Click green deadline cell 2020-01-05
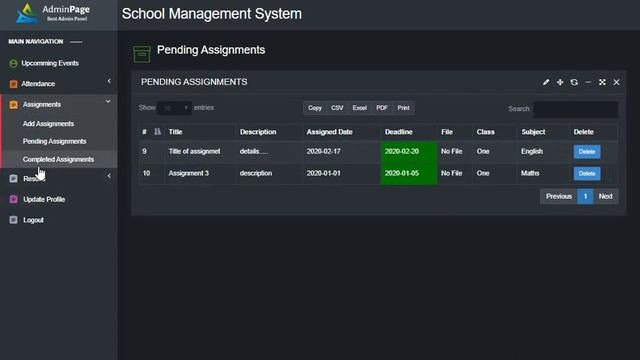Viewport: 640px width, 360px height. point(409,173)
